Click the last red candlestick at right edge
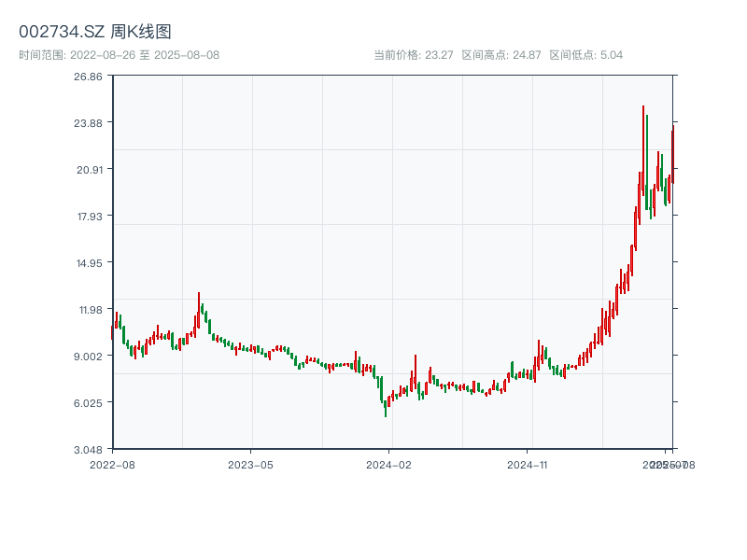 point(673,154)
